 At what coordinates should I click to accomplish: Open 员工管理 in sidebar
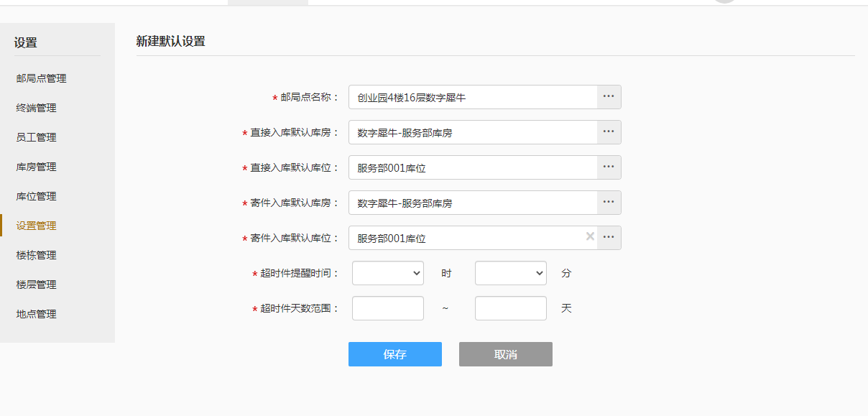click(x=36, y=137)
